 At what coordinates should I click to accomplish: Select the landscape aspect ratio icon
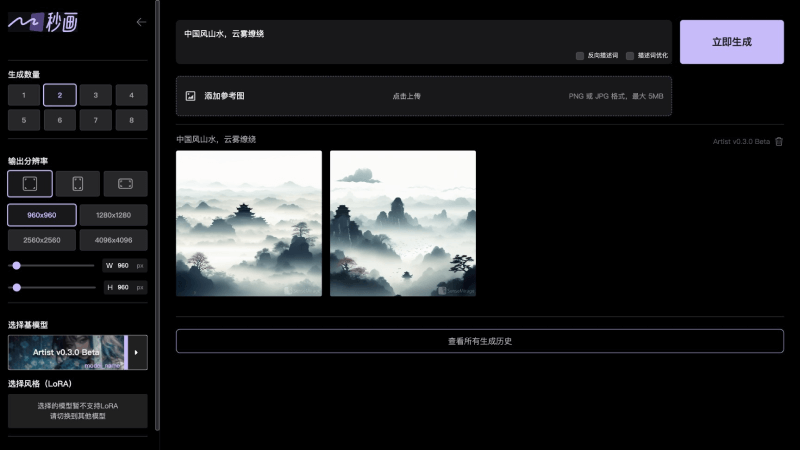tap(125, 184)
